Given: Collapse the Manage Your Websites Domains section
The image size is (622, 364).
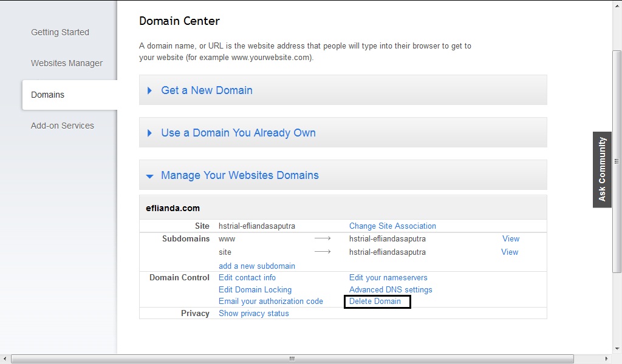Looking at the screenshot, I should (x=240, y=175).
